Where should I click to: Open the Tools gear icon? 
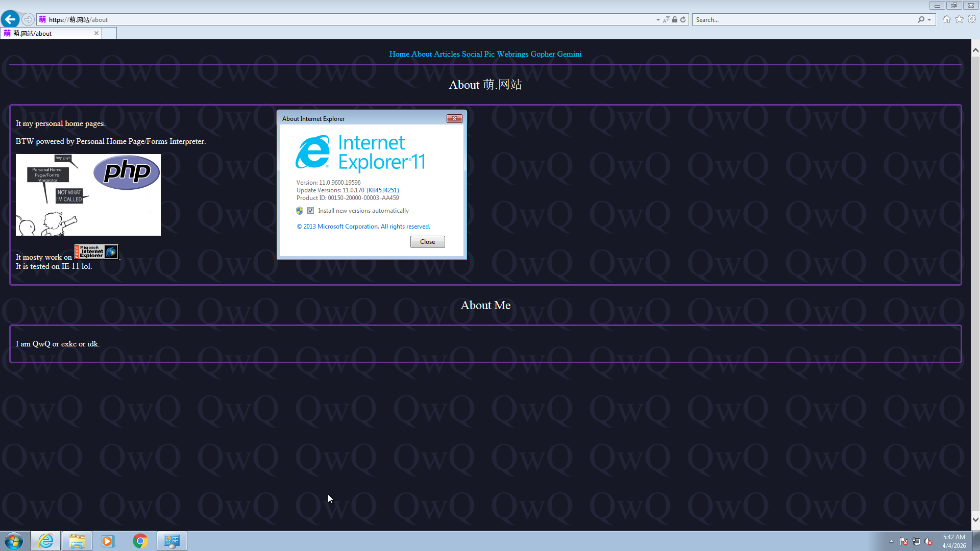tap(972, 19)
